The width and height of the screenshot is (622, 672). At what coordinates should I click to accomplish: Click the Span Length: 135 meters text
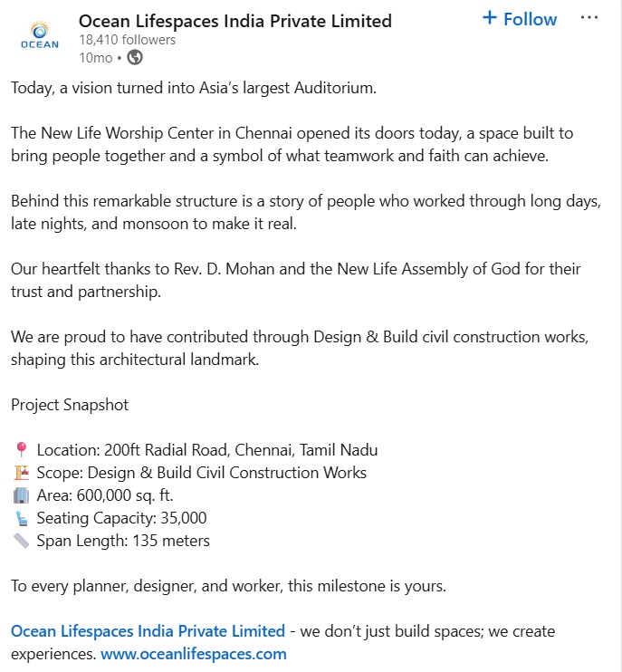(123, 541)
